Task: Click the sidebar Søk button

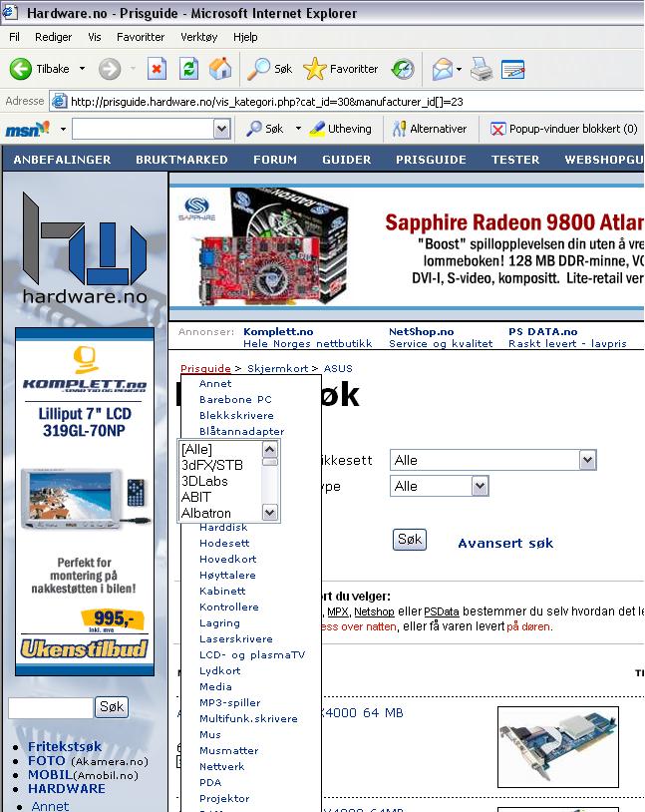Action: [x=112, y=707]
